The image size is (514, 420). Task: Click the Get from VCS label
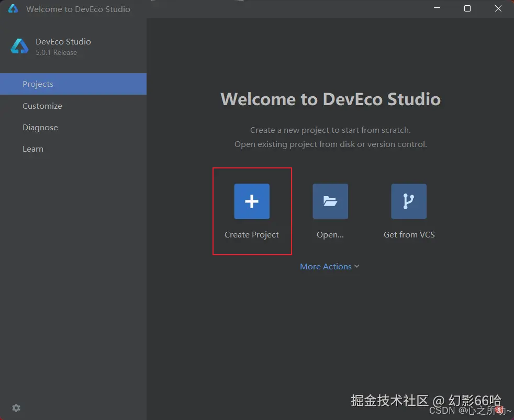pyautogui.click(x=409, y=234)
